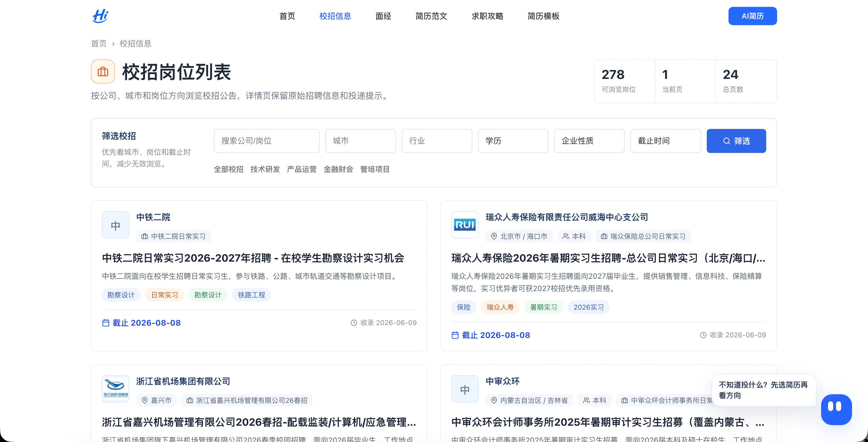Click the magnifier icon on 筛选 button
This screenshot has width=868, height=442.
[727, 141]
